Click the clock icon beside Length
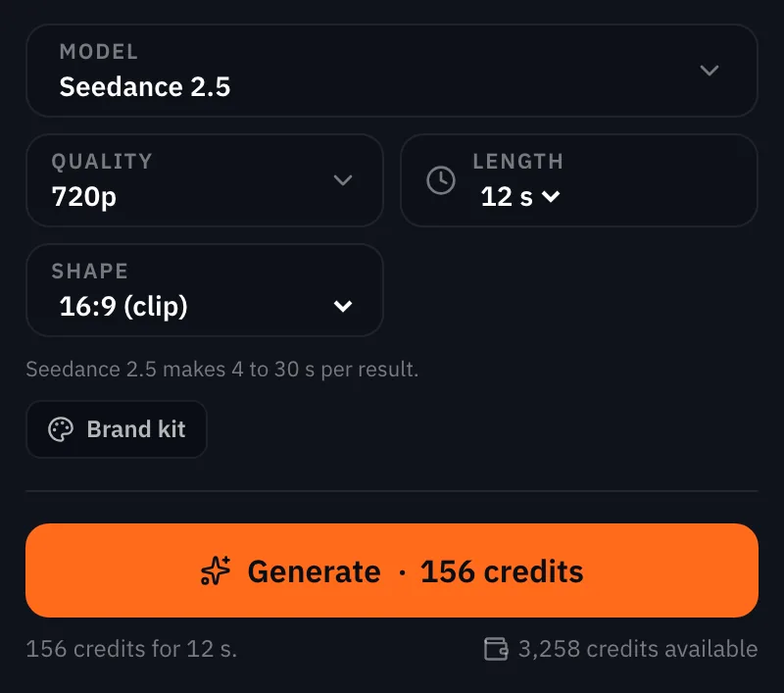Image resolution: width=784 pixels, height=693 pixels. point(440,180)
